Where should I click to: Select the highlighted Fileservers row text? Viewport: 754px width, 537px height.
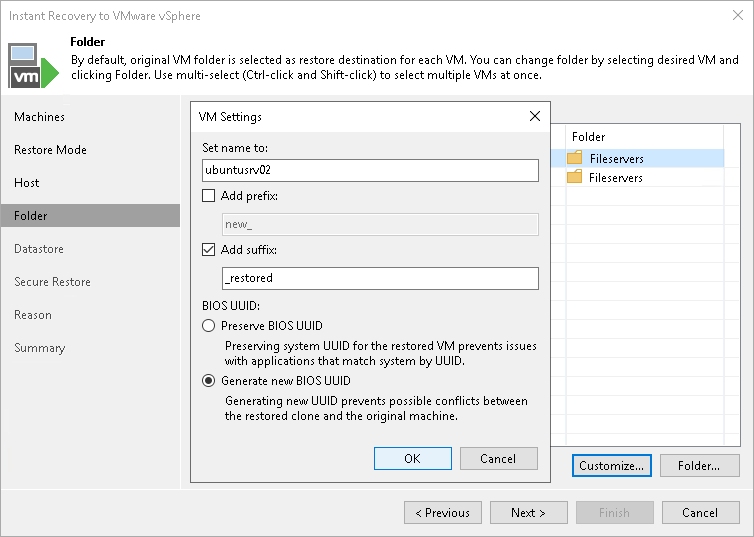click(x=616, y=158)
